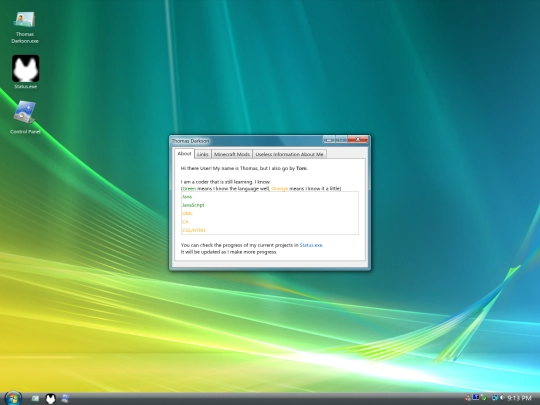The height and width of the screenshot is (405, 540).
Task: Click the first taskbar window icon after Start
Action: 35,398
